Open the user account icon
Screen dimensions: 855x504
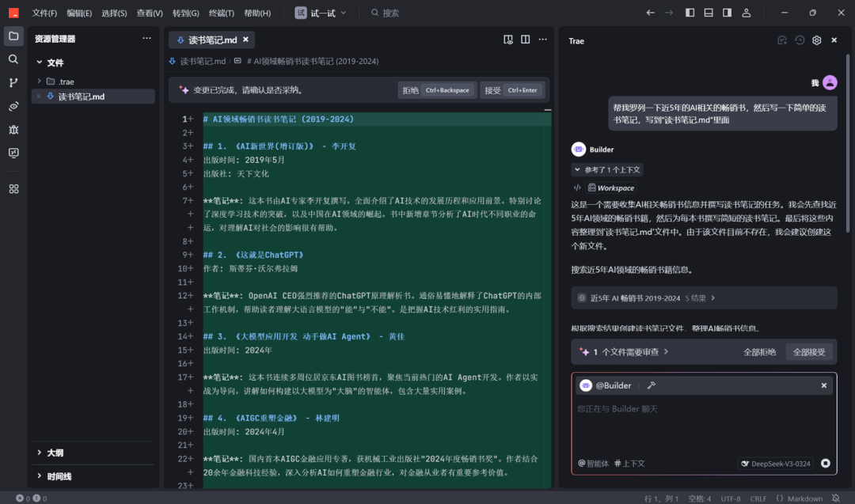(746, 13)
